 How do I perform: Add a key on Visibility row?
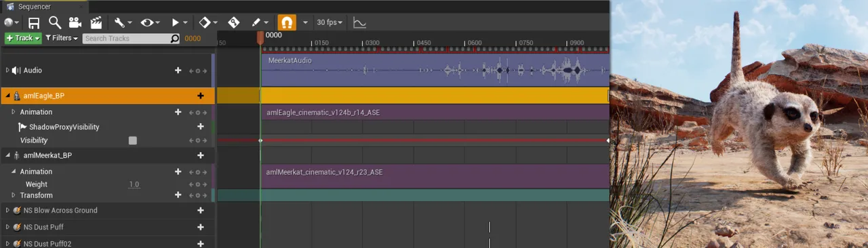198,141
